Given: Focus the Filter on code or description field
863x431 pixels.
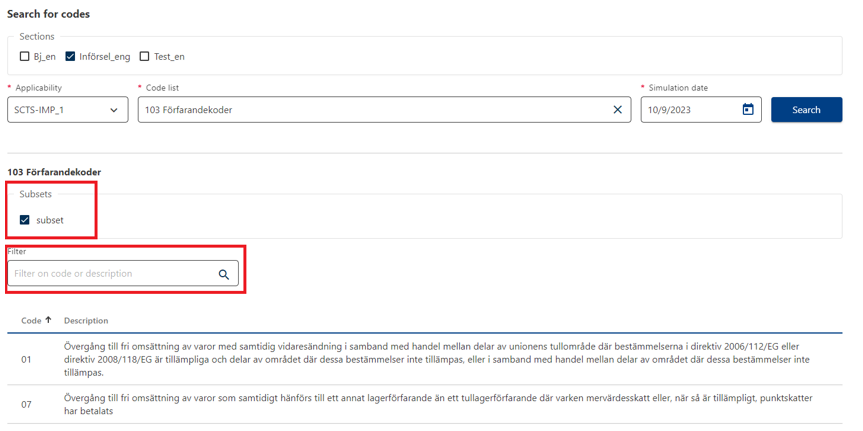Looking at the screenshot, I should [x=110, y=274].
